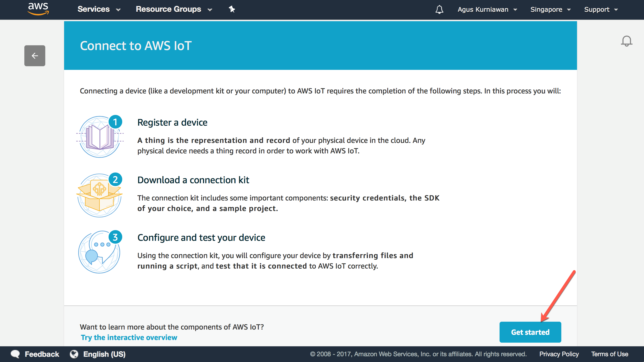Click the Get started button
Viewport: 644px width, 362px height.
pos(530,332)
